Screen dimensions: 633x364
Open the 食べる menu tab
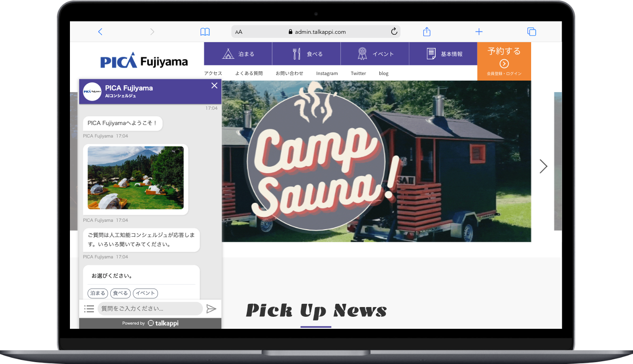click(x=307, y=54)
